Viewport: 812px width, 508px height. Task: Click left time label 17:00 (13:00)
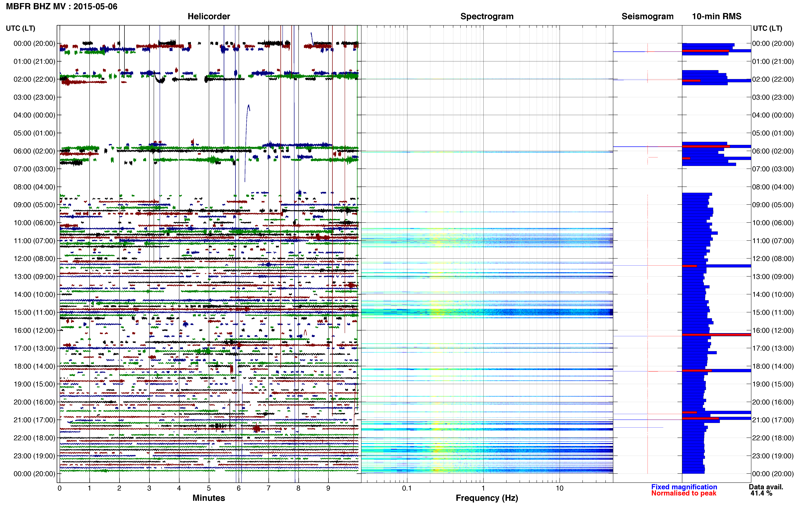(x=34, y=348)
